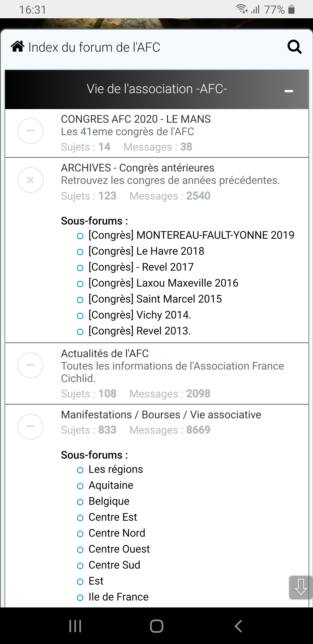The height and width of the screenshot is (644, 313).
Task: Click the scroll-down arrow button
Action: coord(301,587)
